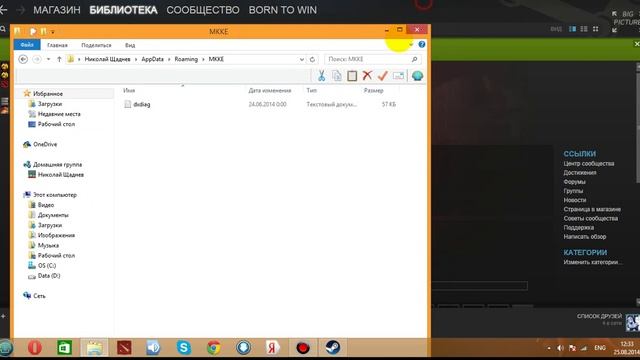
Task: Open Skype from the taskbar
Action: 184,348
